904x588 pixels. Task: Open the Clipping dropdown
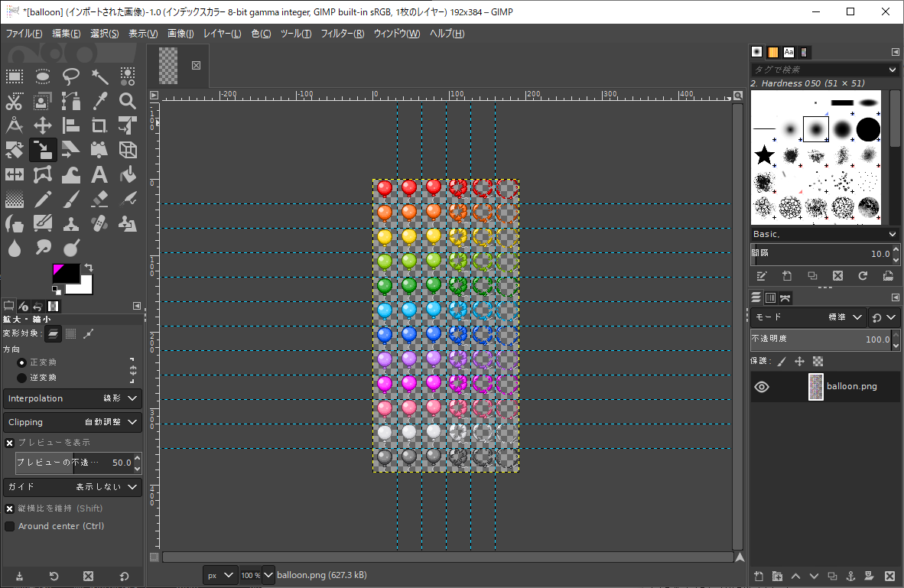(73, 422)
